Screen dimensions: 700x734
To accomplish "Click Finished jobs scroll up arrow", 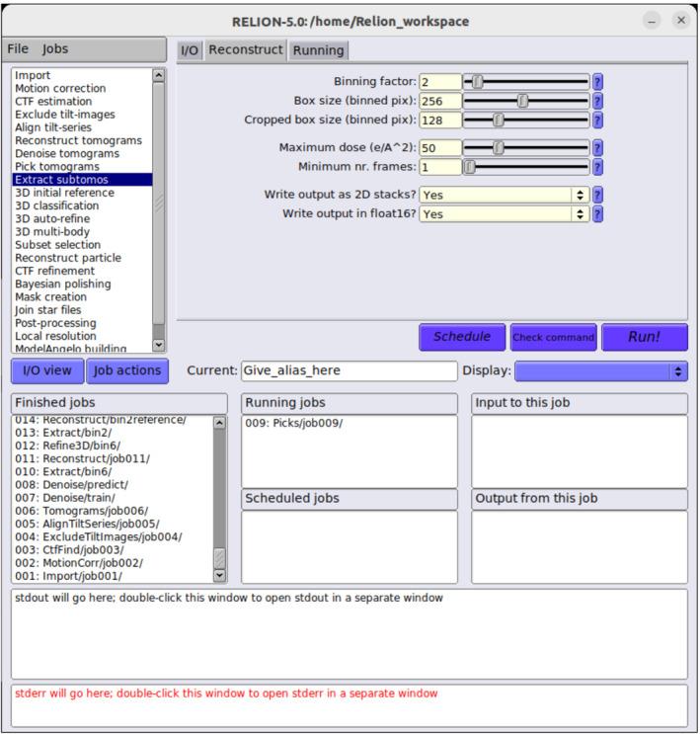I will tap(219, 422).
